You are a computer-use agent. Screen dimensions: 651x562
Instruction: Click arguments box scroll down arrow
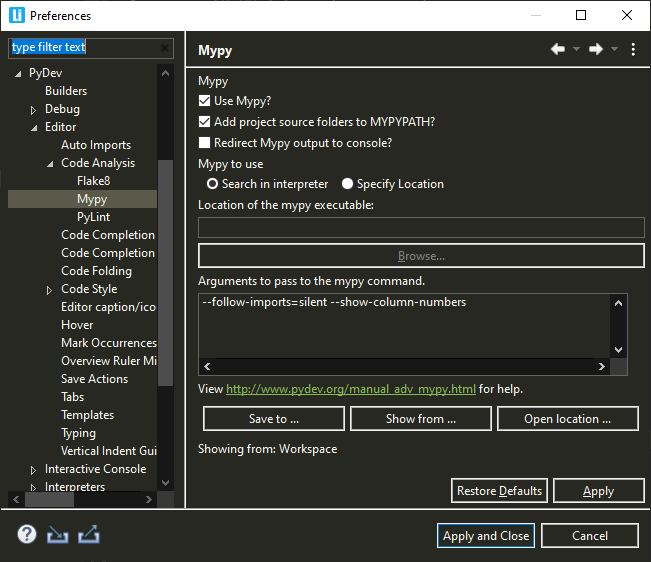coord(618,349)
